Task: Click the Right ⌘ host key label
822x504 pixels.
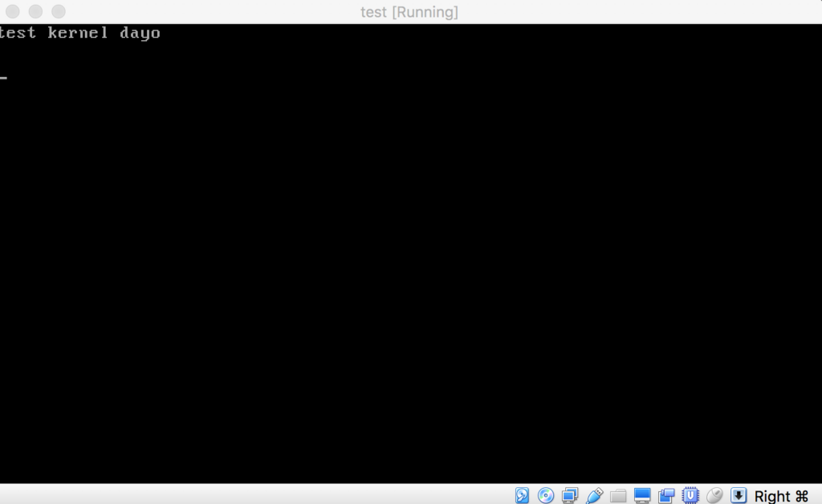Action: point(781,496)
